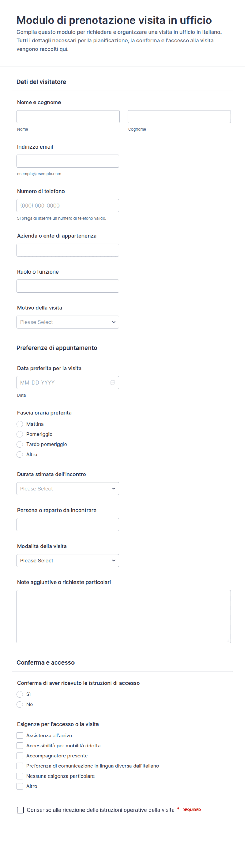This screenshot has height=868, width=245.
Task: Select the Tardo pomeriggio radio option
Action: [x=20, y=444]
